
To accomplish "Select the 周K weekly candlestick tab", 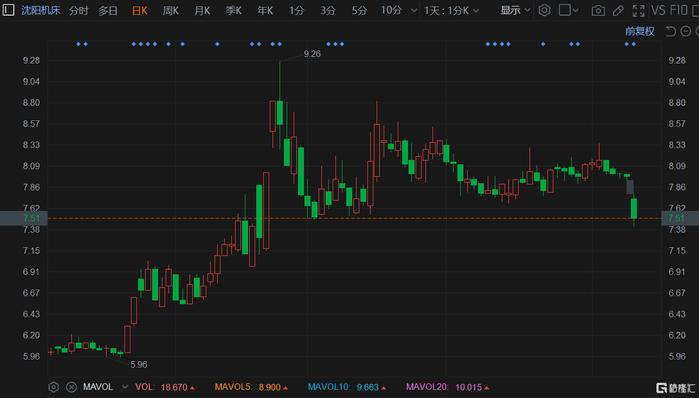I will [171, 10].
